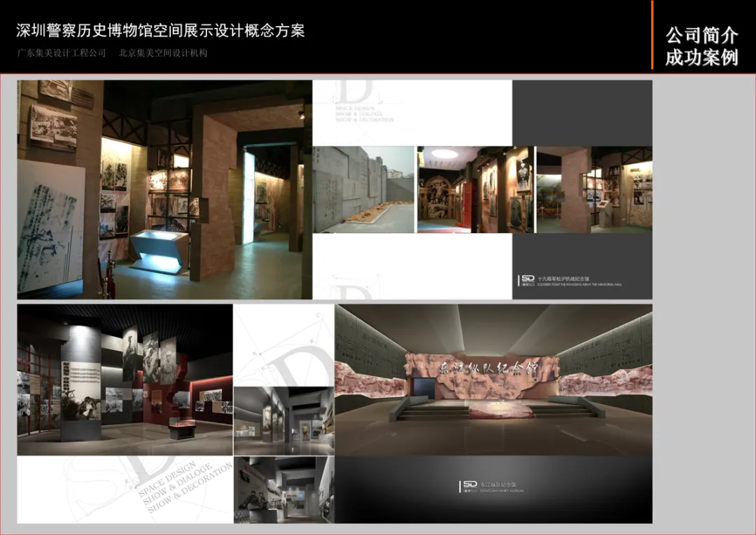Select the caption SOLDIERS FIGHT THE INVADING ARMY THE MEMORIAL HALL

580,284
